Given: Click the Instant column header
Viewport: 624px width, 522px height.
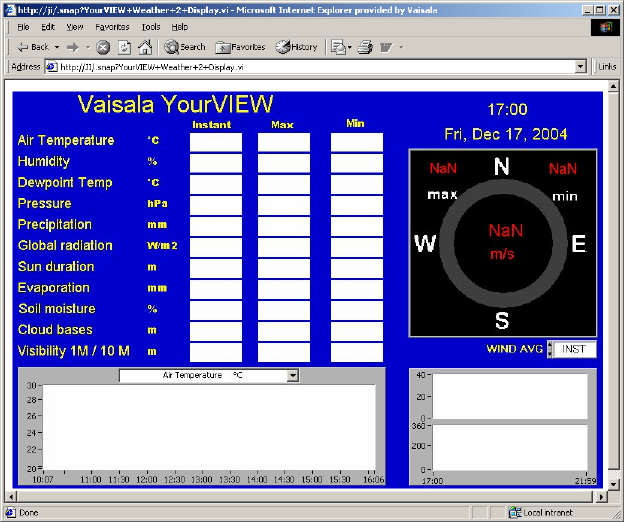Looking at the screenshot, I should pos(212,125).
